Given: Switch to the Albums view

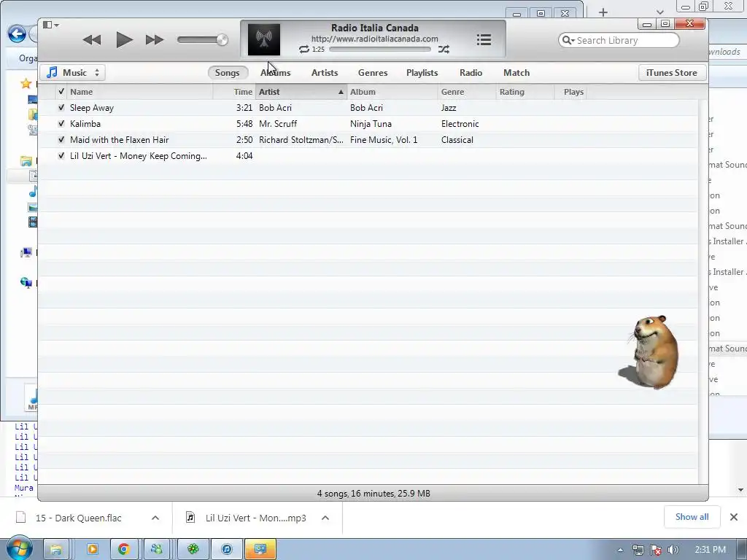Looking at the screenshot, I should [x=275, y=73].
